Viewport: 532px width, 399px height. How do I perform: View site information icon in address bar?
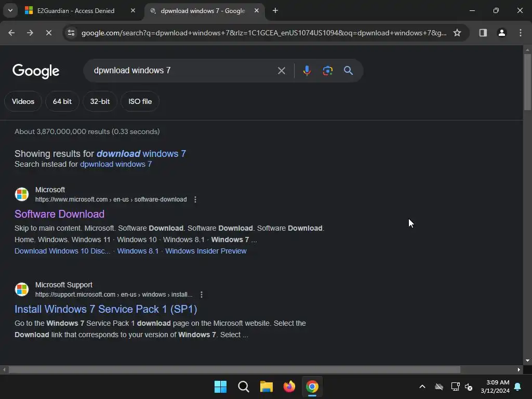pyautogui.click(x=71, y=33)
